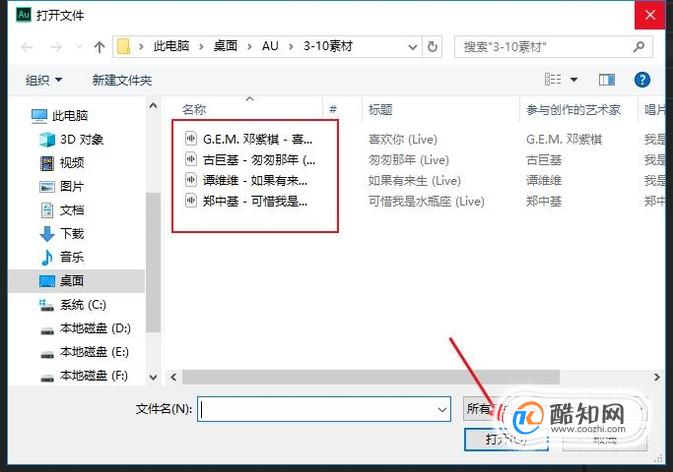Select 桌面 in the sidebar
Screen dimensions: 673x472
tap(76, 281)
